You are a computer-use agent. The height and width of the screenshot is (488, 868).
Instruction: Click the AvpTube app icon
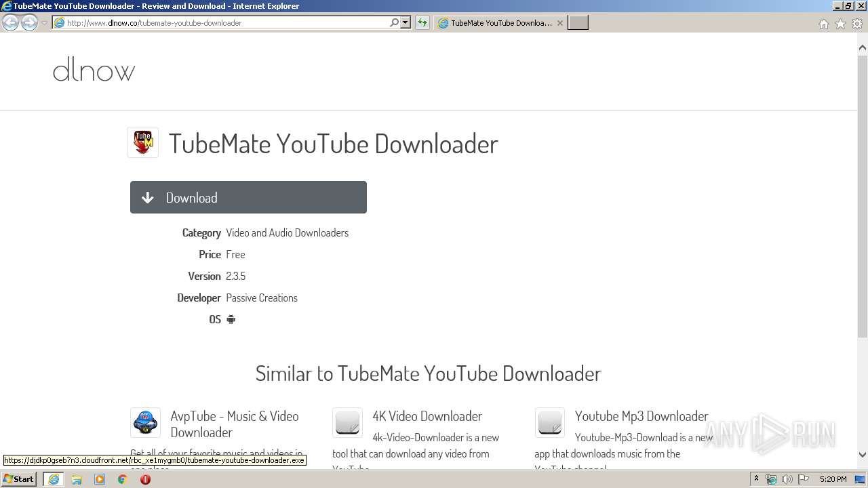click(x=145, y=423)
